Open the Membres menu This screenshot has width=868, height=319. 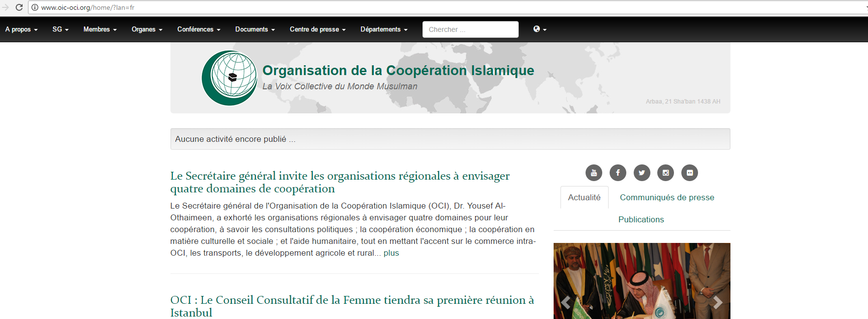pos(100,29)
